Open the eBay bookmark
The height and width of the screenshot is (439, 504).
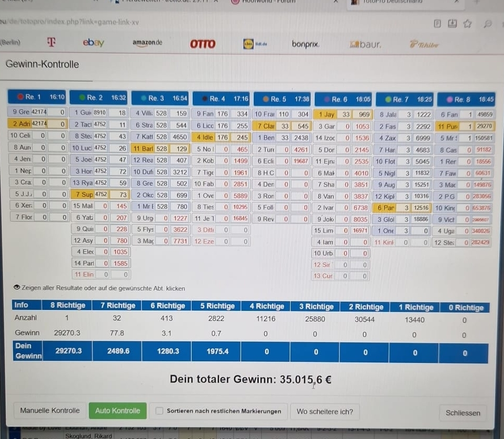tap(93, 43)
